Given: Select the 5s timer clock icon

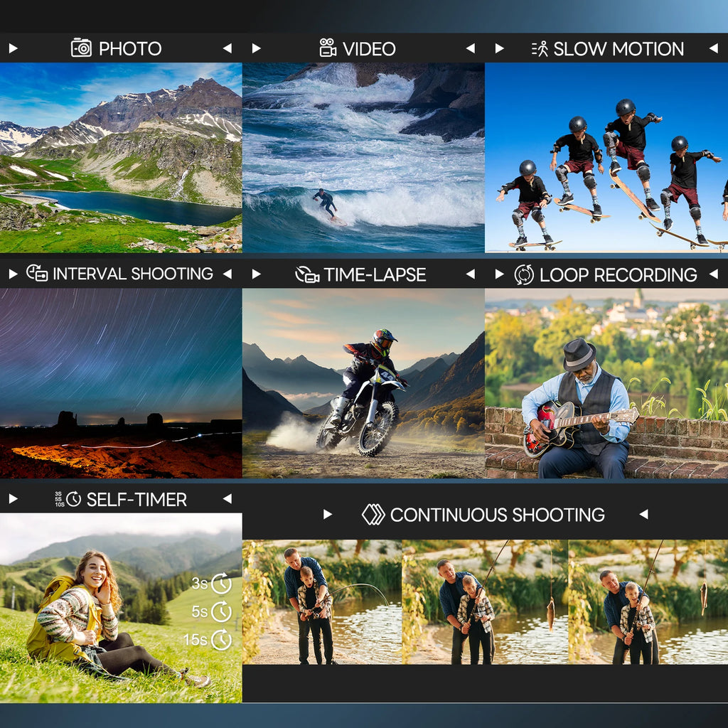Looking at the screenshot, I should pos(222,612).
